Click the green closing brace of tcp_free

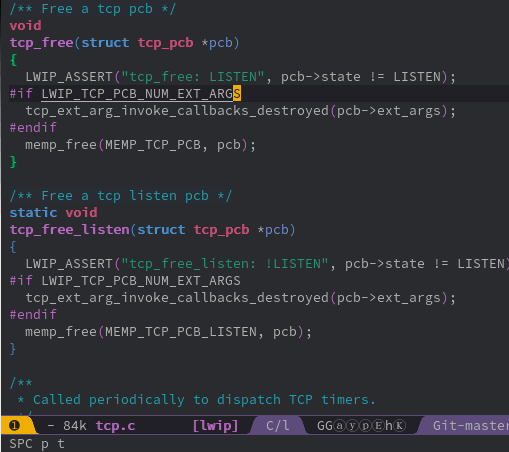click(13, 162)
